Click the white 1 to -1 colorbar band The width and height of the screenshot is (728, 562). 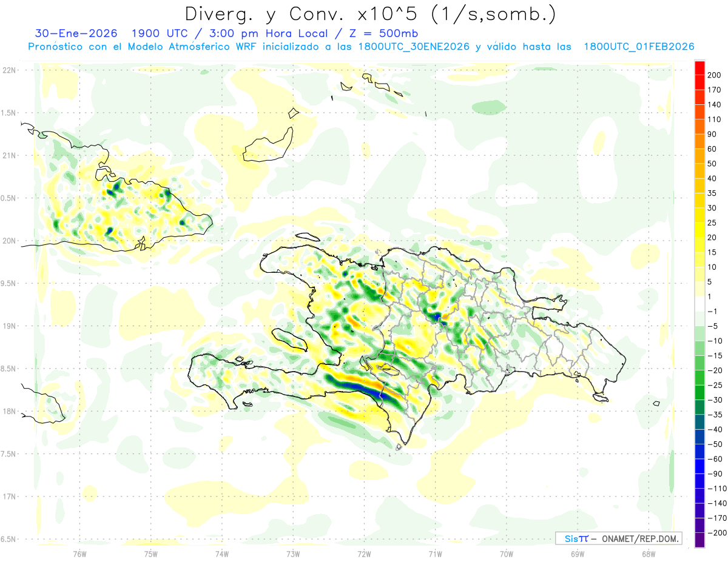[699, 304]
